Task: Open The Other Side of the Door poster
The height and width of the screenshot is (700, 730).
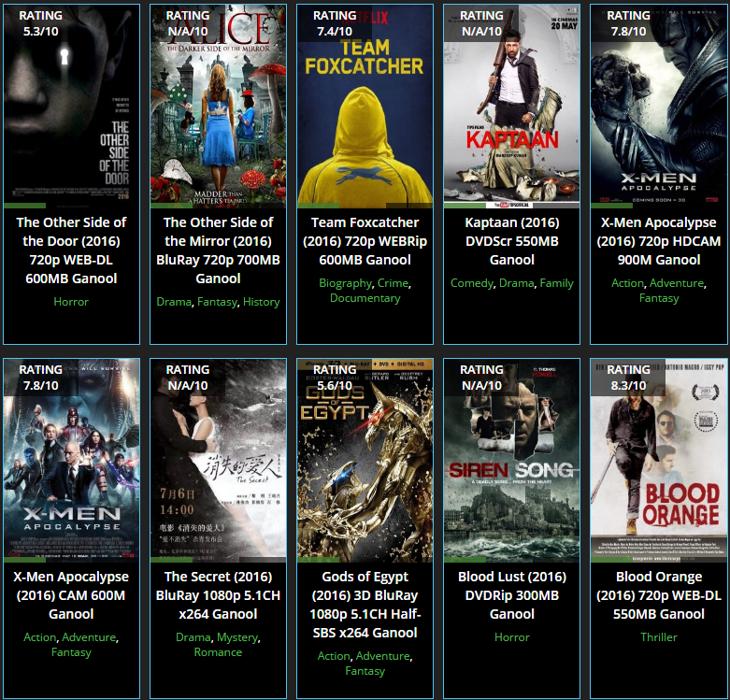Action: pos(71,107)
